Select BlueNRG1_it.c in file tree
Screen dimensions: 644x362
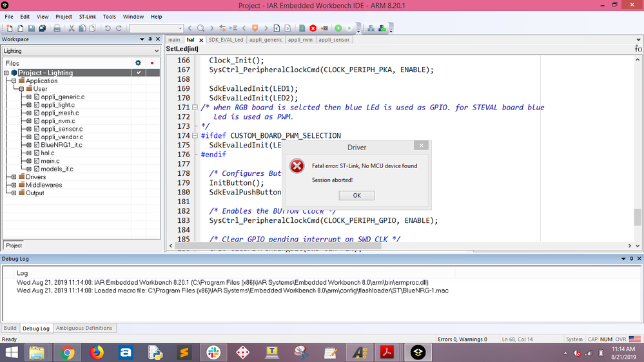(61, 145)
